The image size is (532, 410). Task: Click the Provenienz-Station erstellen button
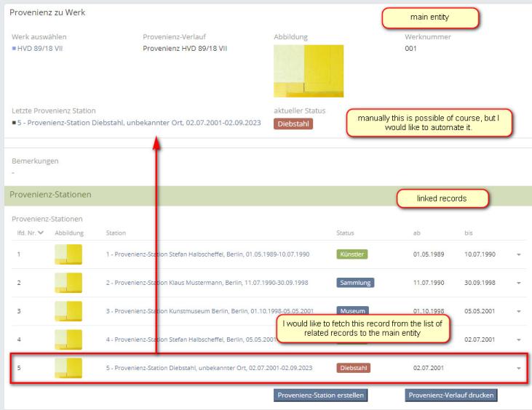(x=321, y=395)
